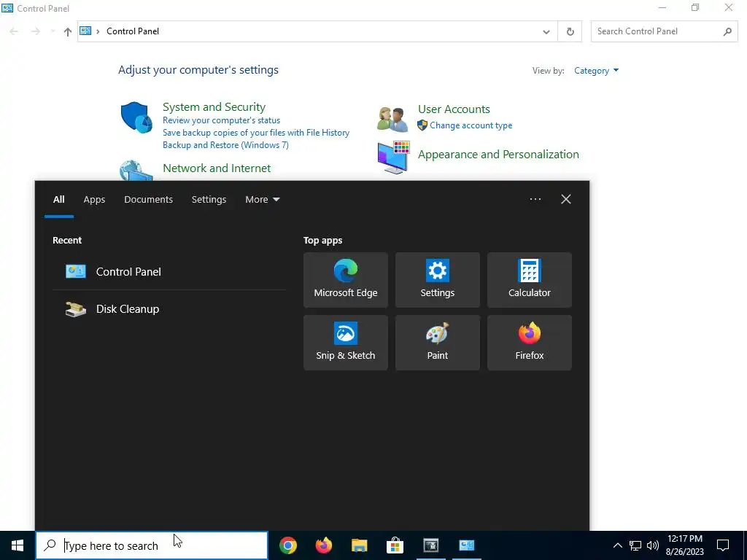This screenshot has height=560, width=747.
Task: Open the network status tray icon
Action: point(635,545)
